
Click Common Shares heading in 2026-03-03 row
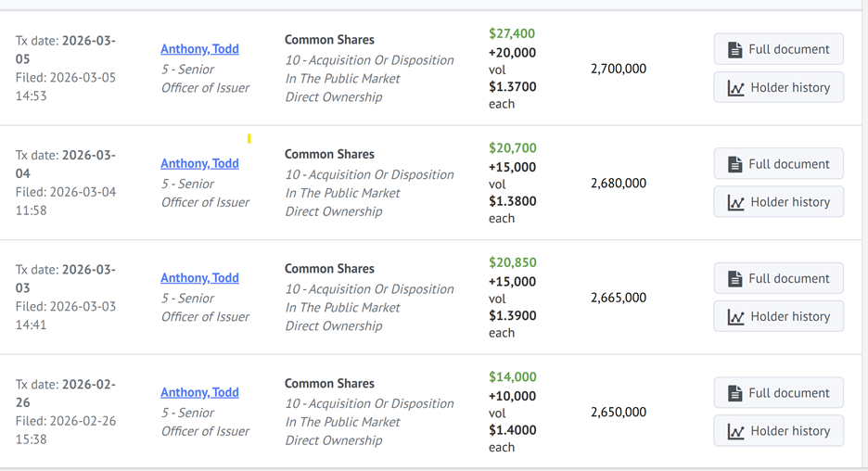tap(329, 269)
